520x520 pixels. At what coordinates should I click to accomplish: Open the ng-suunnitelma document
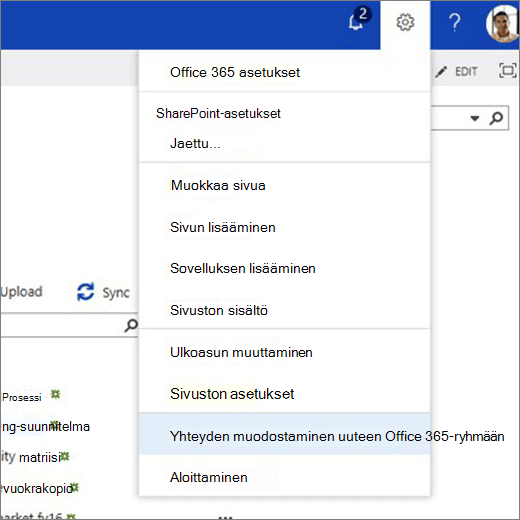point(46,427)
